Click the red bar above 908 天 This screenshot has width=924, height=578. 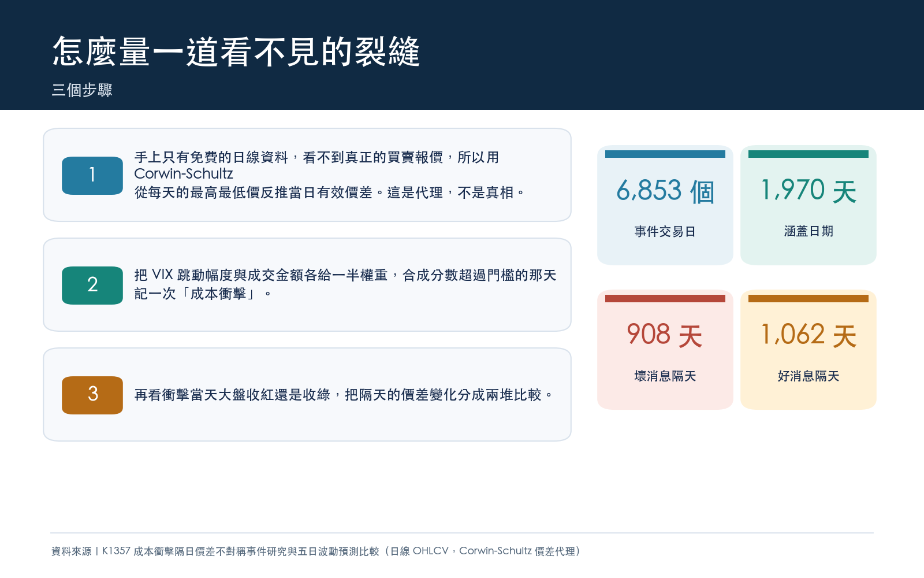(x=665, y=299)
